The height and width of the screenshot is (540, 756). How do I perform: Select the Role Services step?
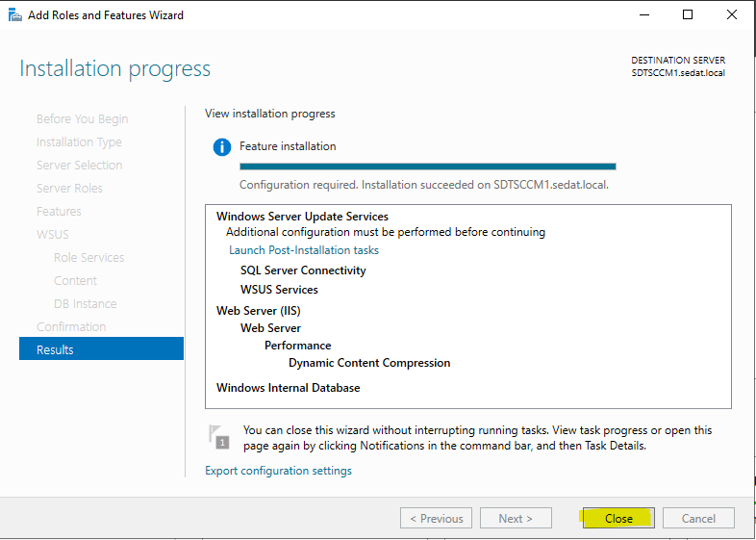(x=88, y=257)
